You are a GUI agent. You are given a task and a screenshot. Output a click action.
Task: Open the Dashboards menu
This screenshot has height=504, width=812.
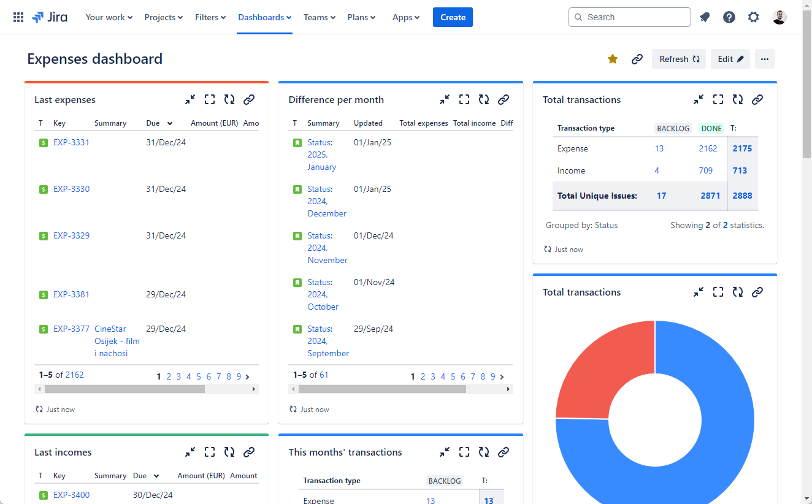tap(264, 17)
